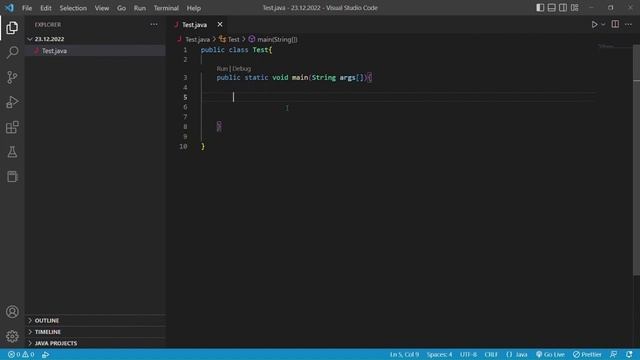Open the Selection menu

pyautogui.click(x=73, y=8)
